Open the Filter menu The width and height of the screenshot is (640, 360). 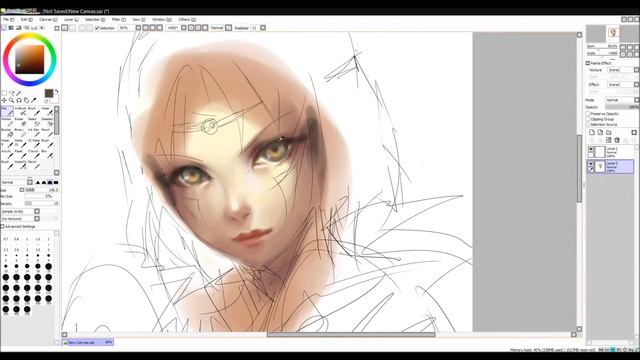119,20
